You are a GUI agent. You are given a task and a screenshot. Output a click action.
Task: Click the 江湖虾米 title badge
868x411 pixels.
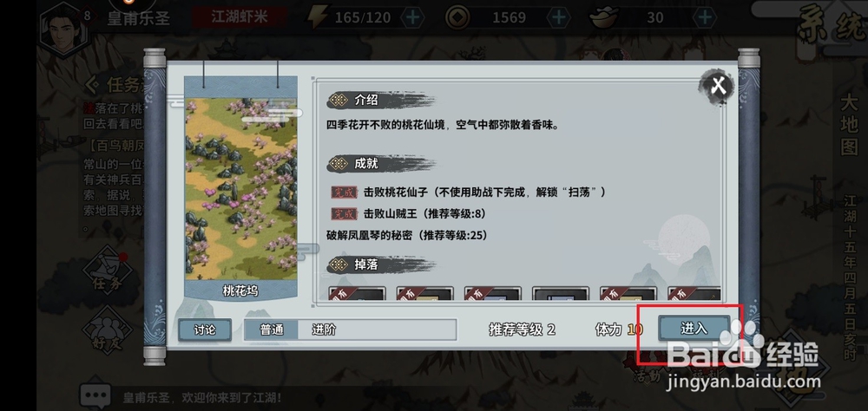[x=240, y=16]
